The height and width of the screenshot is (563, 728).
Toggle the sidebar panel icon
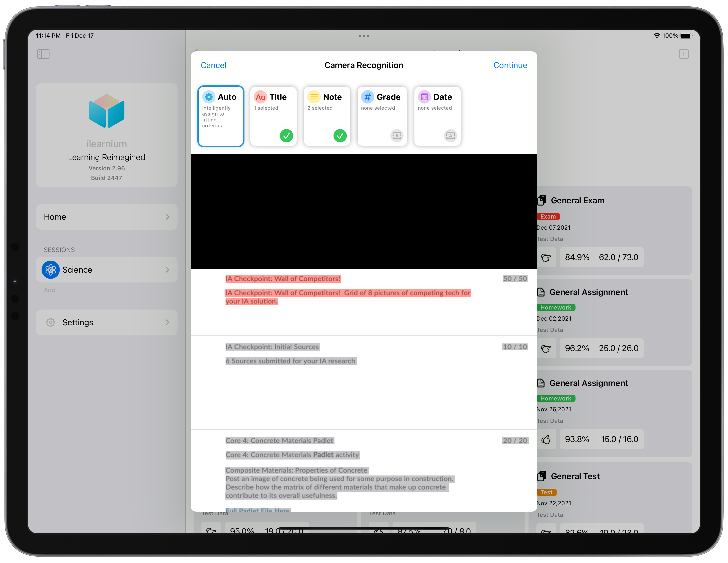43,54
